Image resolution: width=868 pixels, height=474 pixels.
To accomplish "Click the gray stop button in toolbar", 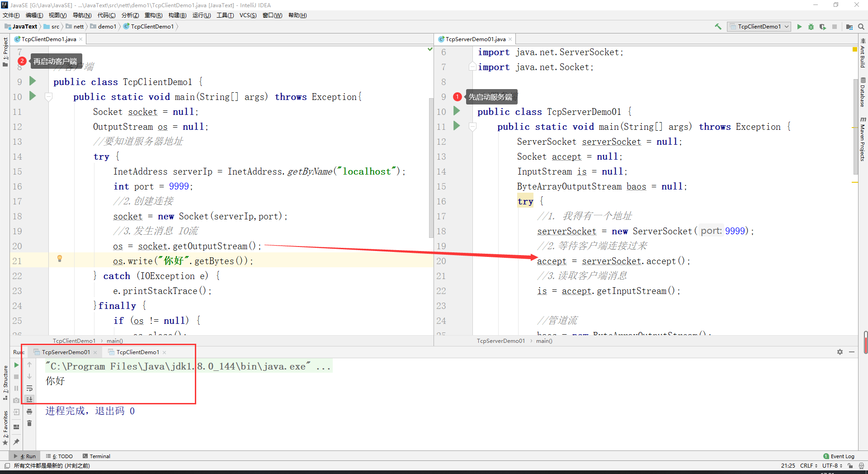I will coord(835,27).
